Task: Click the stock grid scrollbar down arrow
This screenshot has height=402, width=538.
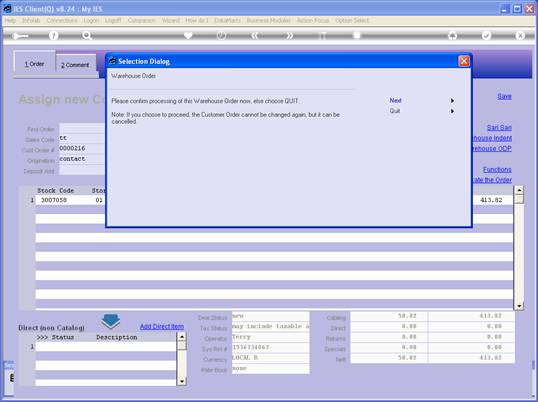Action: click(x=519, y=306)
